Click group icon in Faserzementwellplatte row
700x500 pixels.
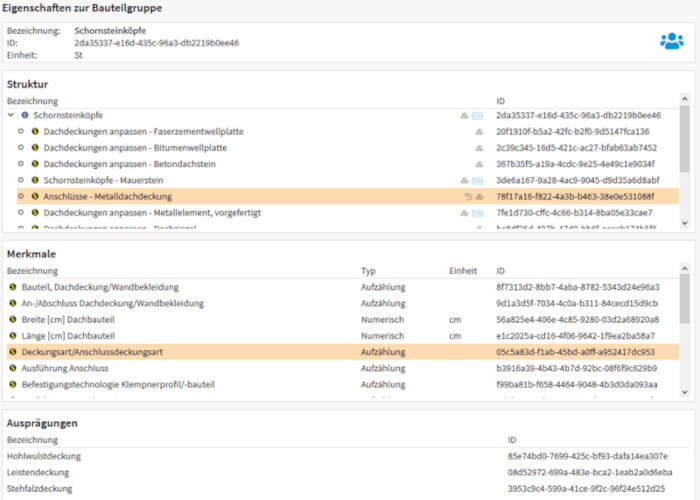coord(479,132)
